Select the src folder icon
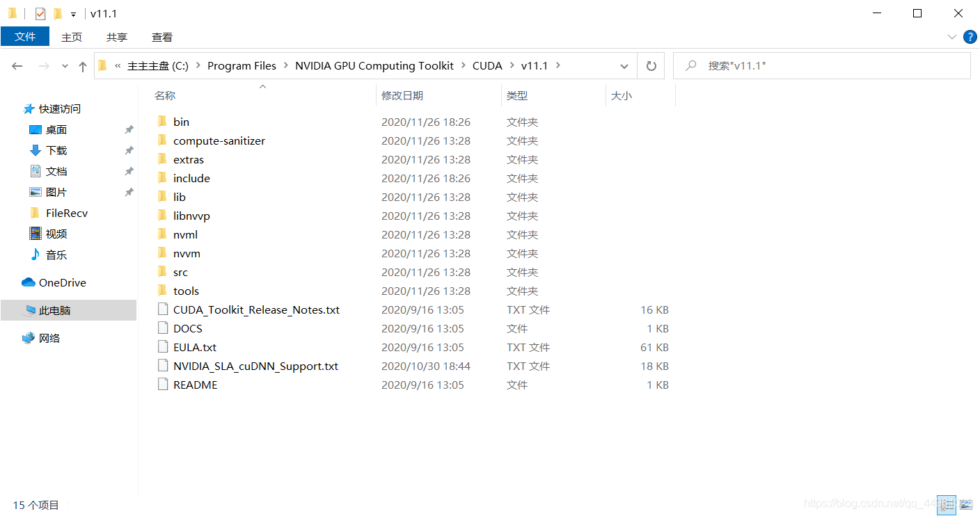The width and height of the screenshot is (980, 516). [x=162, y=272]
